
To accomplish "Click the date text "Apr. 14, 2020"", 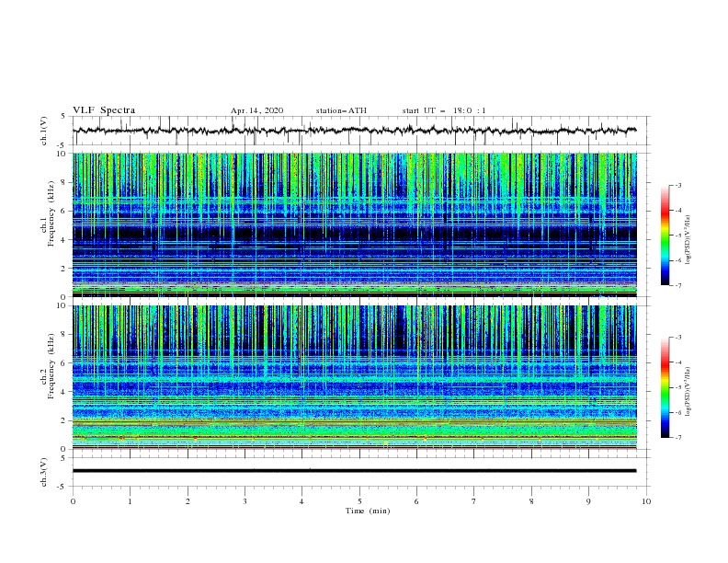I will 256,110.
